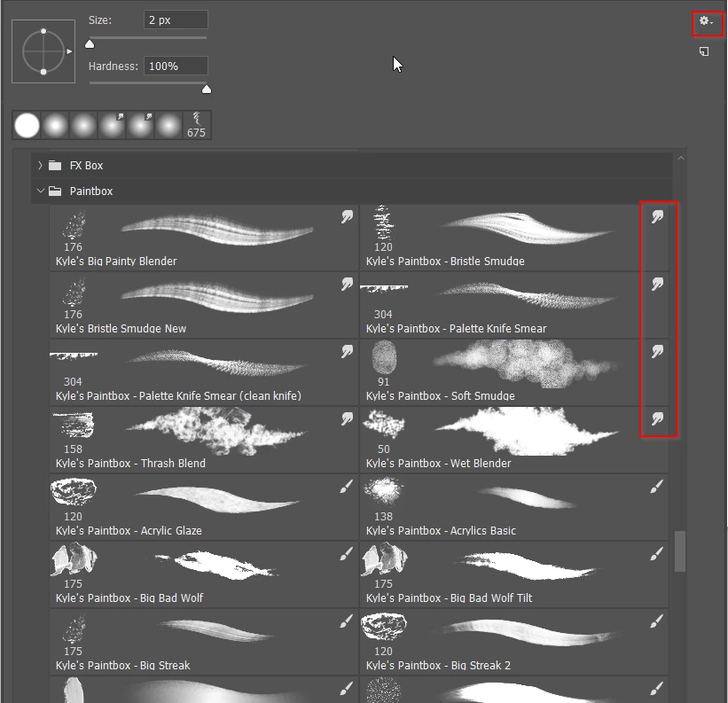This screenshot has height=703, width=728.
Task: Click the FX Box folder label
Action: coord(86,166)
